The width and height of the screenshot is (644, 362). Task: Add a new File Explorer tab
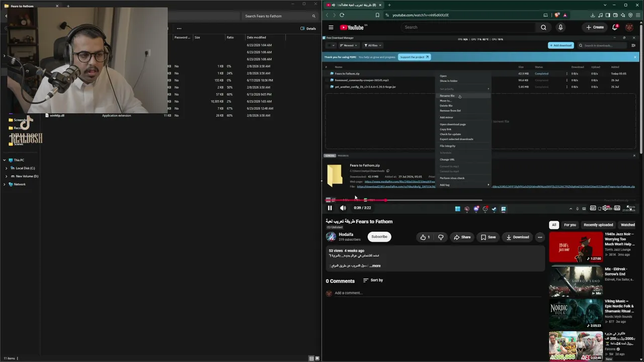coord(68,6)
